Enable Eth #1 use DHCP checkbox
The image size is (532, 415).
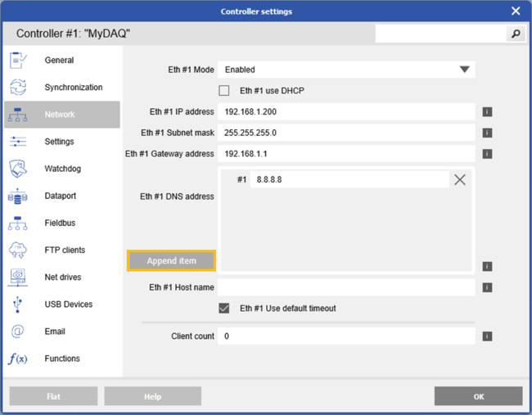(x=224, y=91)
